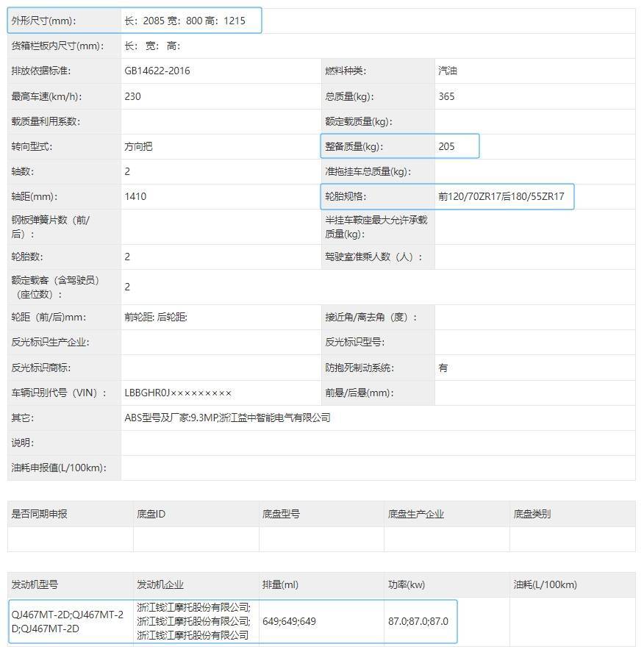Click the 整备质量(kg) label
The image size is (644, 655).
354,146
